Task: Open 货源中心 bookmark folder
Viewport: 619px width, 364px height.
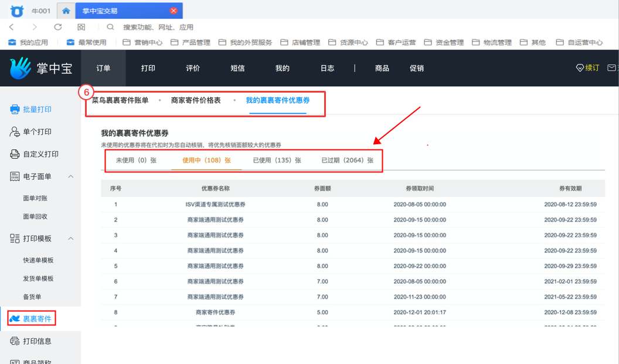Action: click(x=348, y=42)
